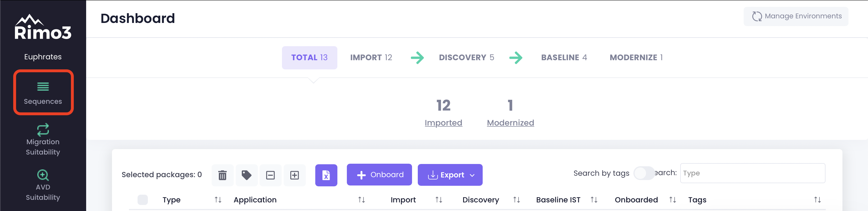Focus the Search text field

[x=752, y=173]
